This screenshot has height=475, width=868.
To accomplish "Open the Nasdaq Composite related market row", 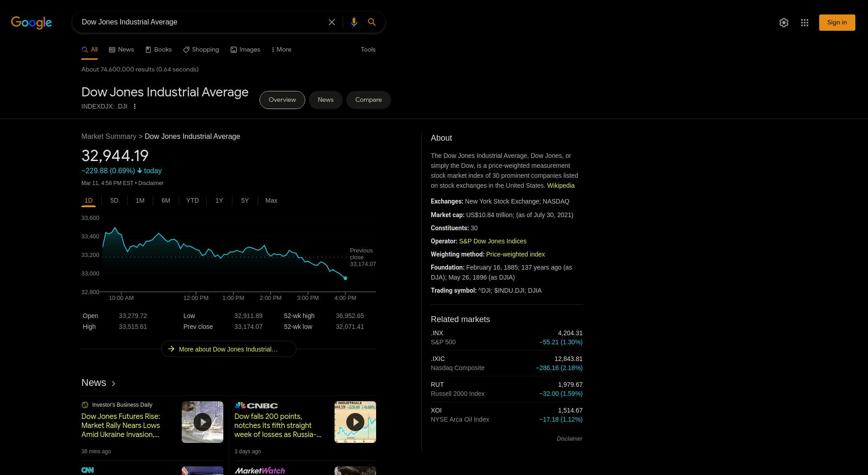I will 506,363.
